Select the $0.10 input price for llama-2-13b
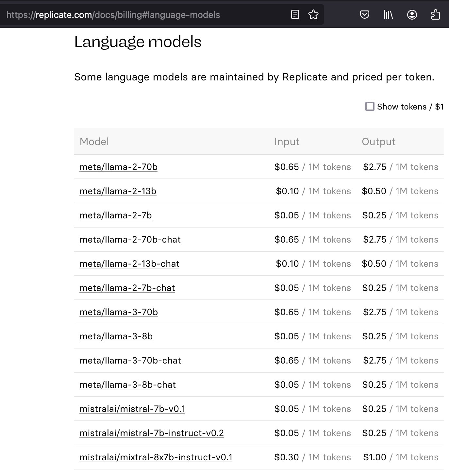449x476 pixels. 287,191
